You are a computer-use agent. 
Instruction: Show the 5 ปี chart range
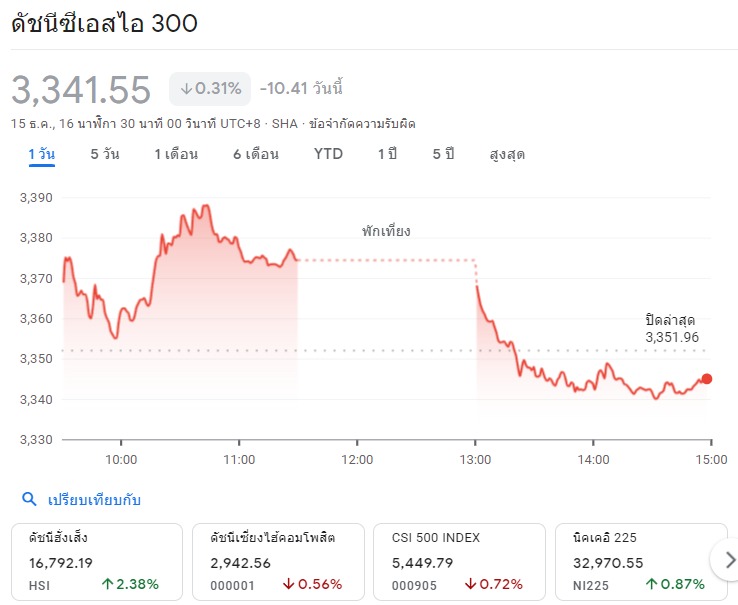pyautogui.click(x=443, y=154)
